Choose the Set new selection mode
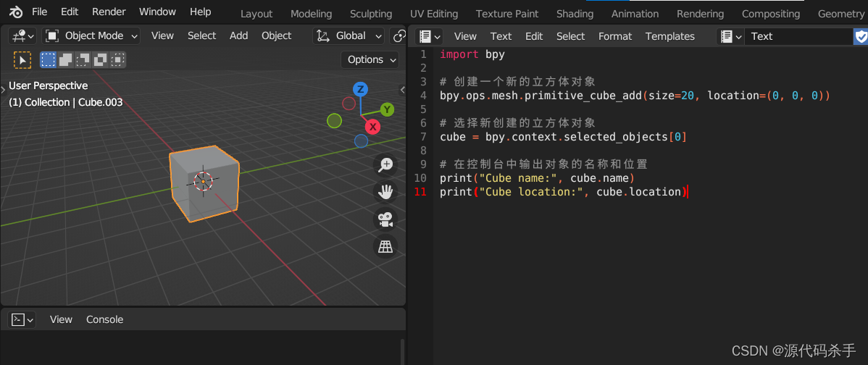Image resolution: width=868 pixels, height=365 pixels. 48,59
